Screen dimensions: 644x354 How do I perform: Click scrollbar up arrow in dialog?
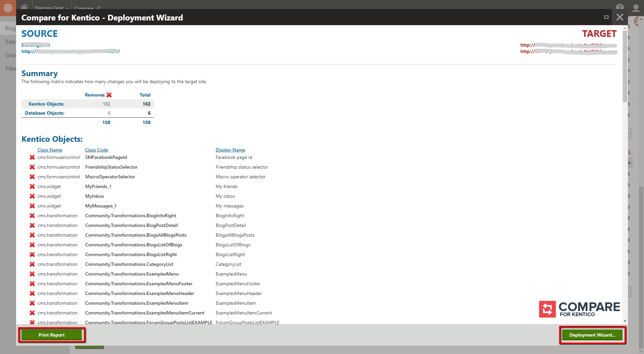coord(625,28)
